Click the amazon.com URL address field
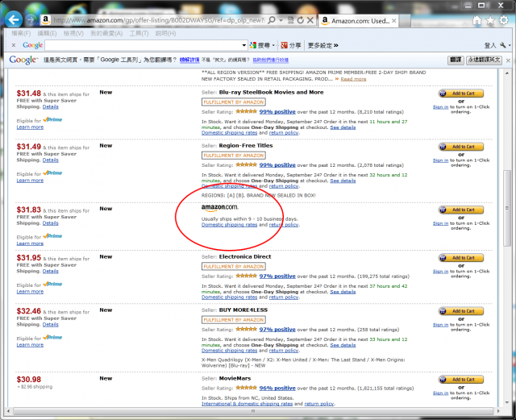This screenshot has height=420, width=516. coord(159,20)
